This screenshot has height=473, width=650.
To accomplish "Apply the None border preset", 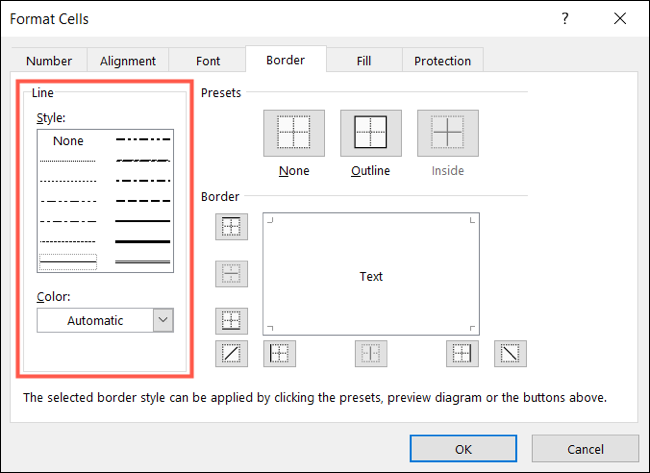I will [294, 132].
